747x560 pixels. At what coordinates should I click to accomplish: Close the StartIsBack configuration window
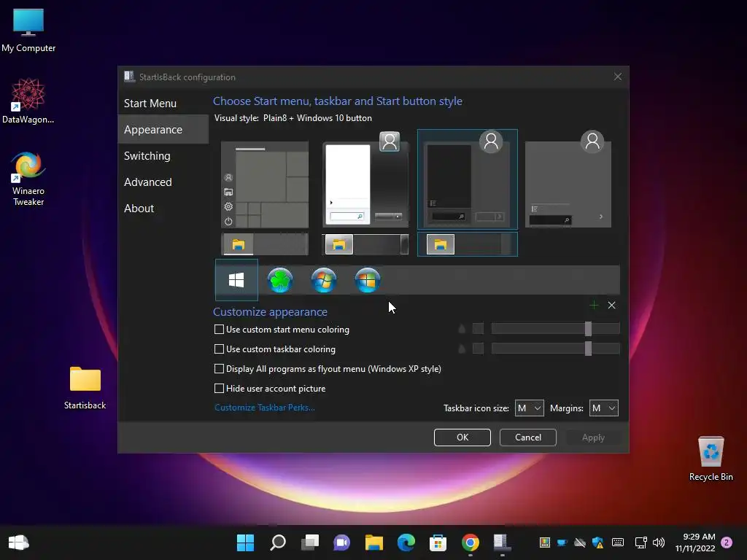tap(617, 77)
